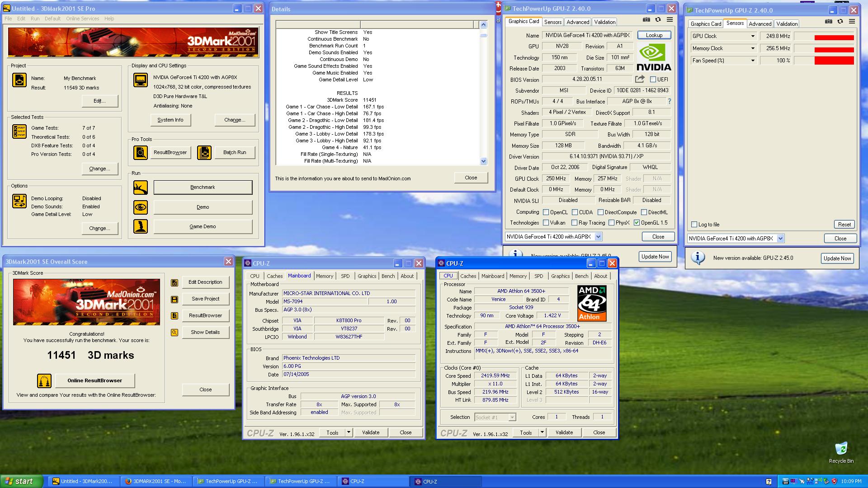Open the File menu in 3DMark2001

[8, 19]
